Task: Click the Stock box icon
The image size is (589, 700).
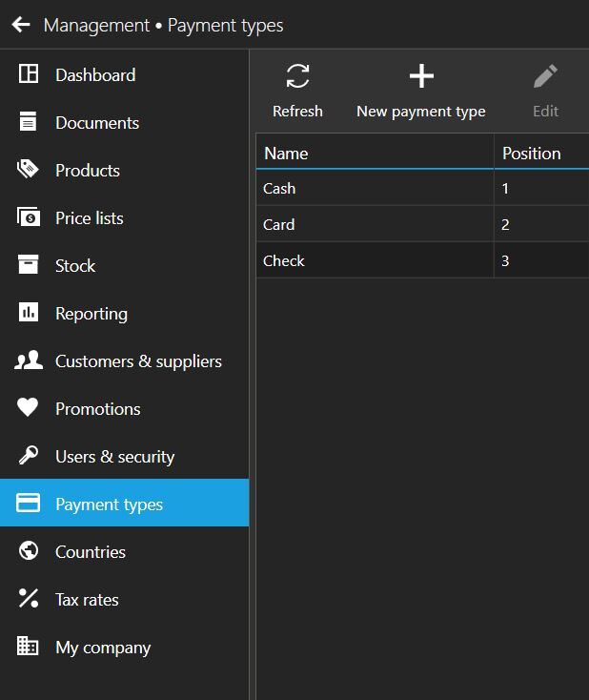Action: click(x=29, y=265)
